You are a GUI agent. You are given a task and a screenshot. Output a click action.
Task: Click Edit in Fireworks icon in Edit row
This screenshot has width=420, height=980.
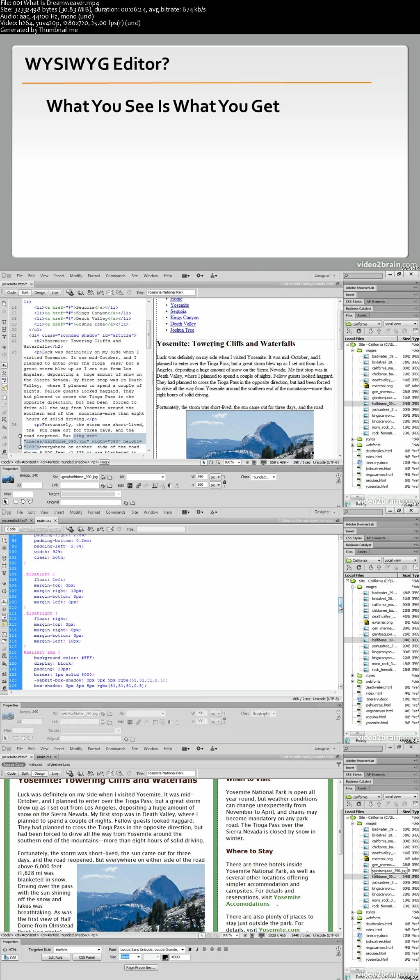click(130, 485)
